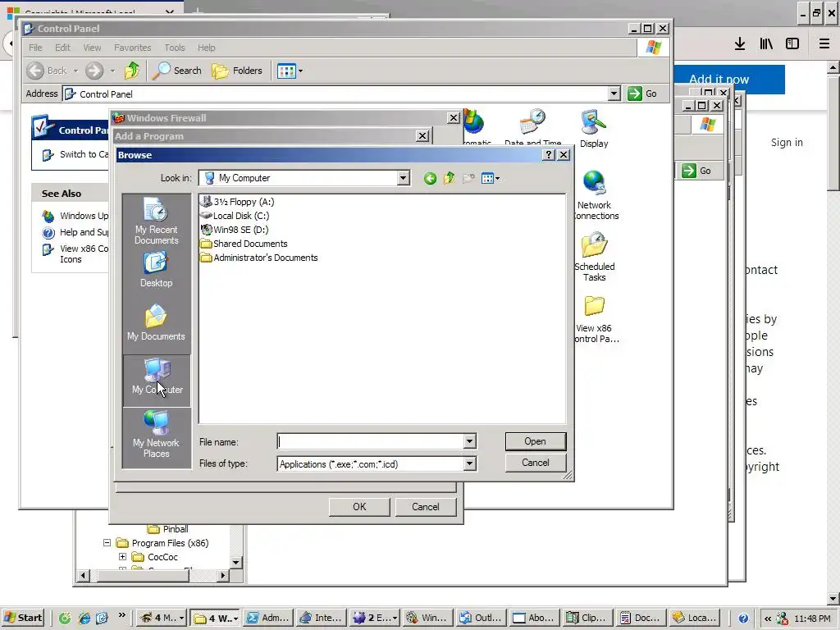840x630 pixels.
Task: Open My Recent Documents in Browse sidebar
Action: (x=156, y=221)
